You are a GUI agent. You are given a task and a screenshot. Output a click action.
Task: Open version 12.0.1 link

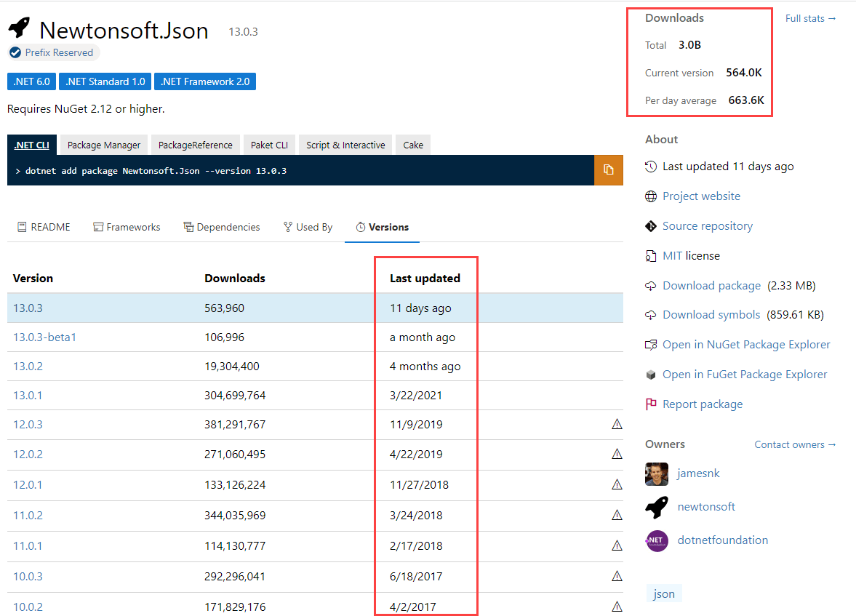(28, 485)
